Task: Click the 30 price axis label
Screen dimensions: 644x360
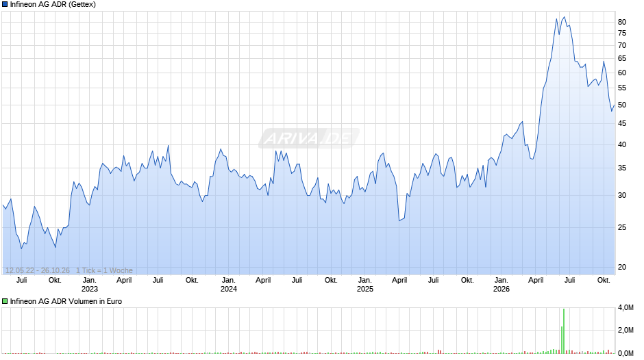Action: (x=622, y=195)
